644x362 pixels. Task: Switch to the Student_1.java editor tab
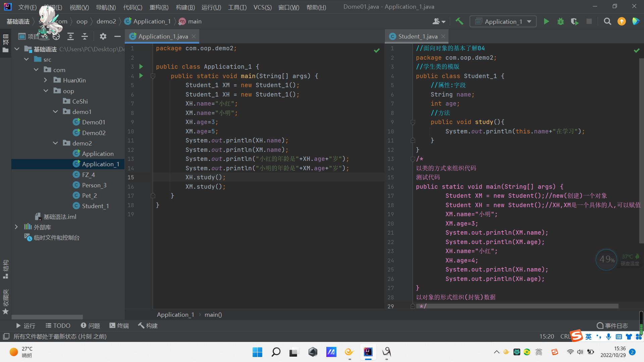click(418, 36)
